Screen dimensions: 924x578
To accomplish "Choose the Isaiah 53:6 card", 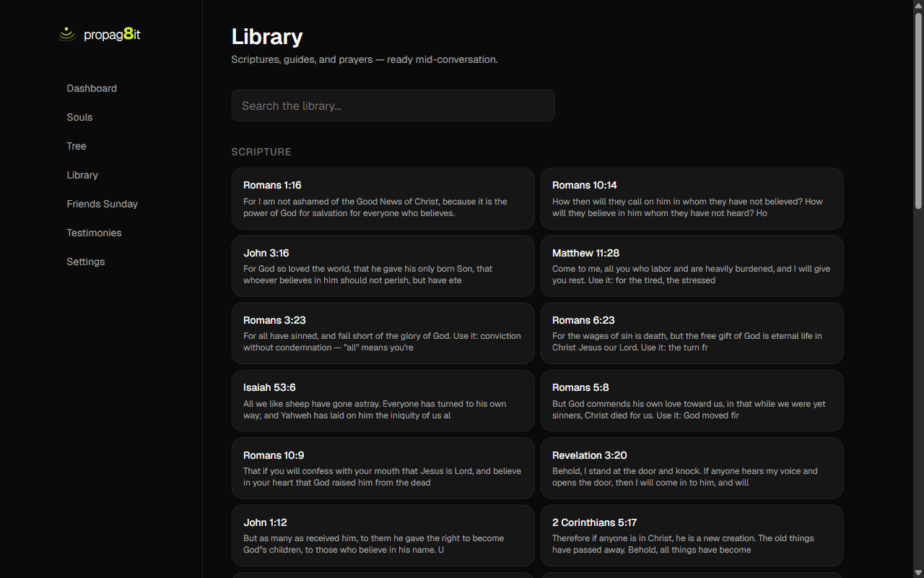I will [383, 401].
